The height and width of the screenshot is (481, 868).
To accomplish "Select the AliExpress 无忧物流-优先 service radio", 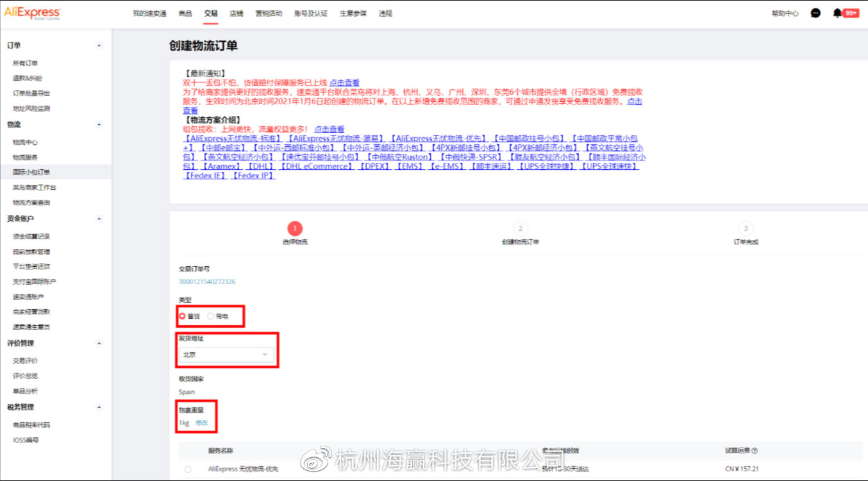I will click(x=188, y=469).
